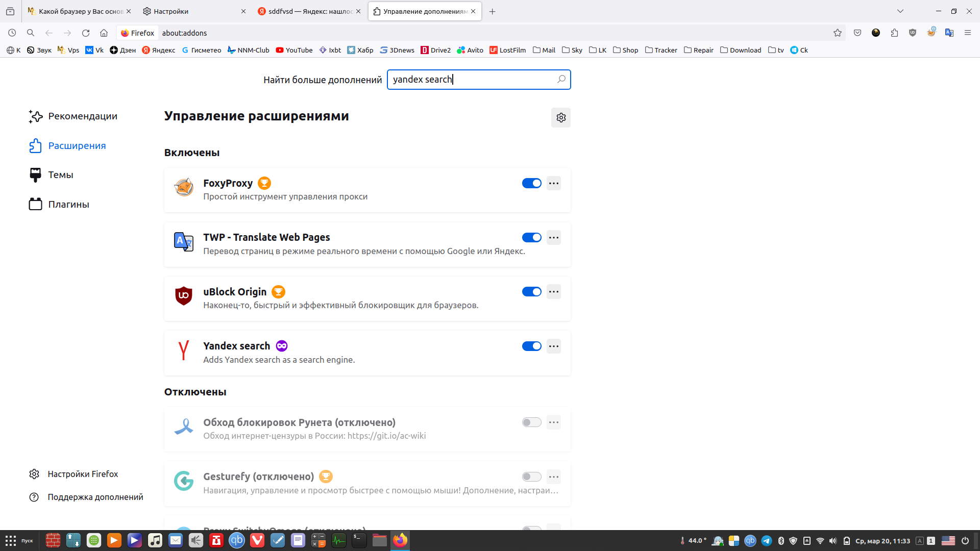This screenshot has height=551, width=980.
Task: Click the recommended badge next to FoxyProxy
Action: (264, 183)
